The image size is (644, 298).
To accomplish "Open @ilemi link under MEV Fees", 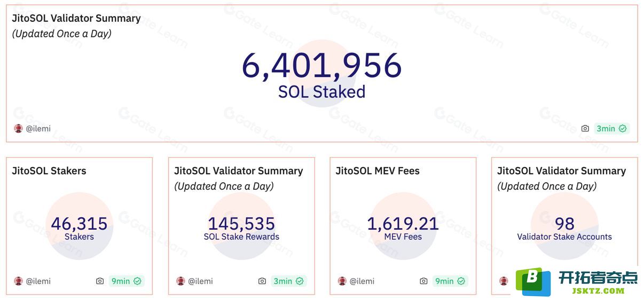I will [362, 281].
